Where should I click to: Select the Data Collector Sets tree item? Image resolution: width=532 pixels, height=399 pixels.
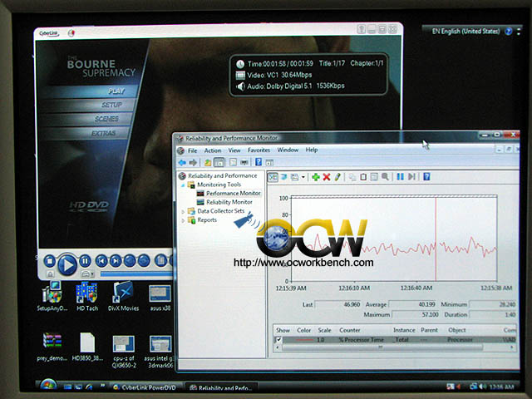(x=220, y=210)
